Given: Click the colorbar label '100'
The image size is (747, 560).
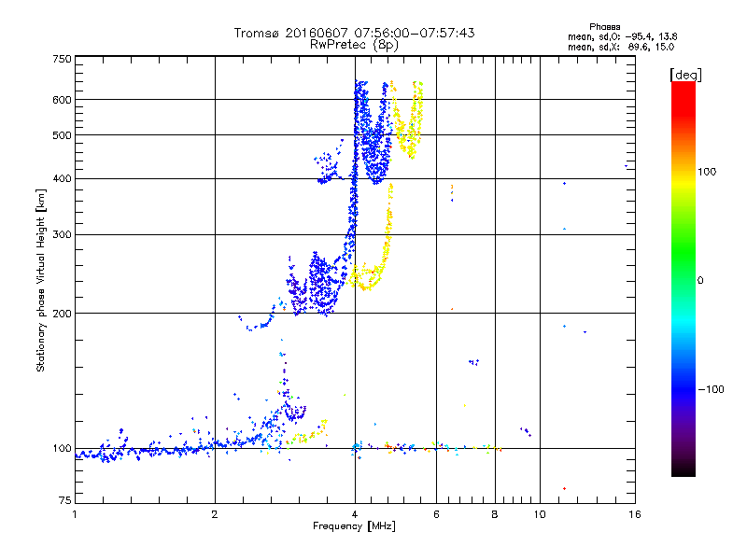Looking at the screenshot, I should coord(707,172).
